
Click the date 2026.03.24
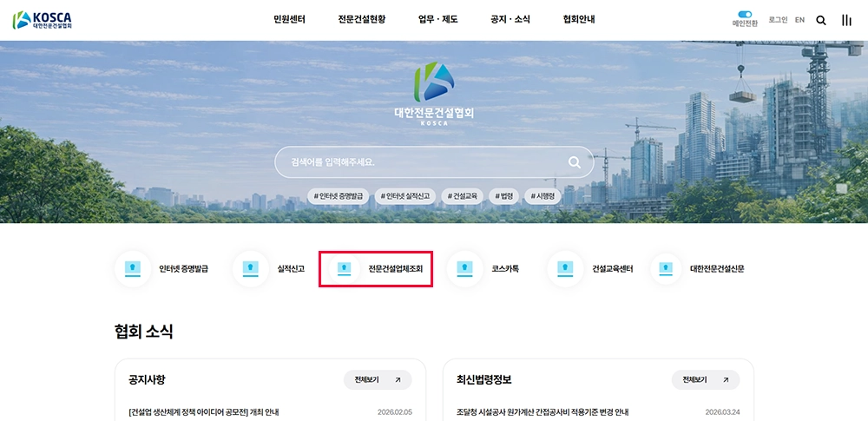point(722,412)
